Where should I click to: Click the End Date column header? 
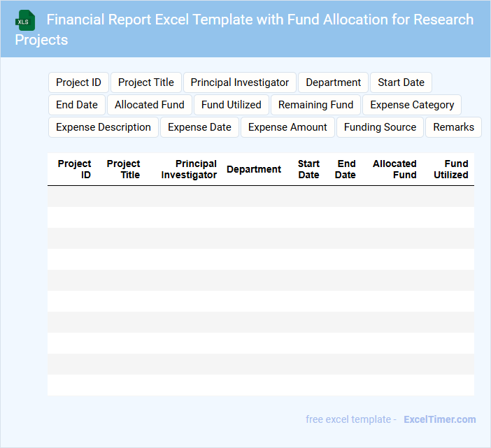(x=345, y=169)
